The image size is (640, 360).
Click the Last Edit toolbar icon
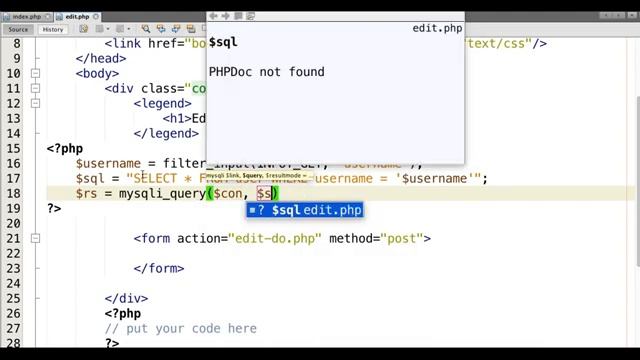(84, 29)
